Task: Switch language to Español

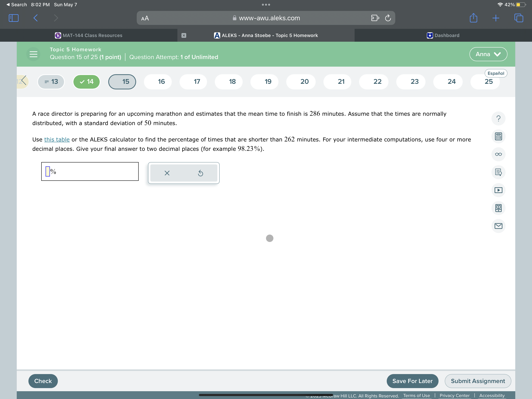Action: (496, 73)
